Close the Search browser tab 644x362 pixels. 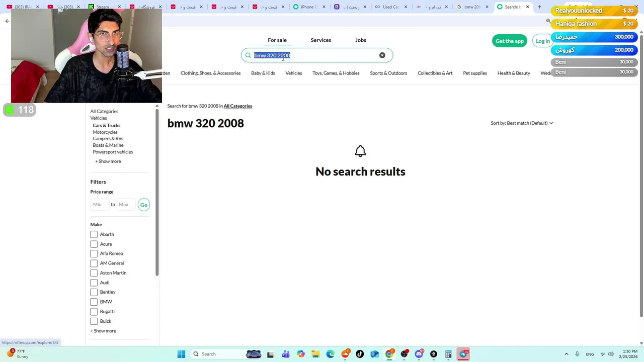tap(527, 7)
